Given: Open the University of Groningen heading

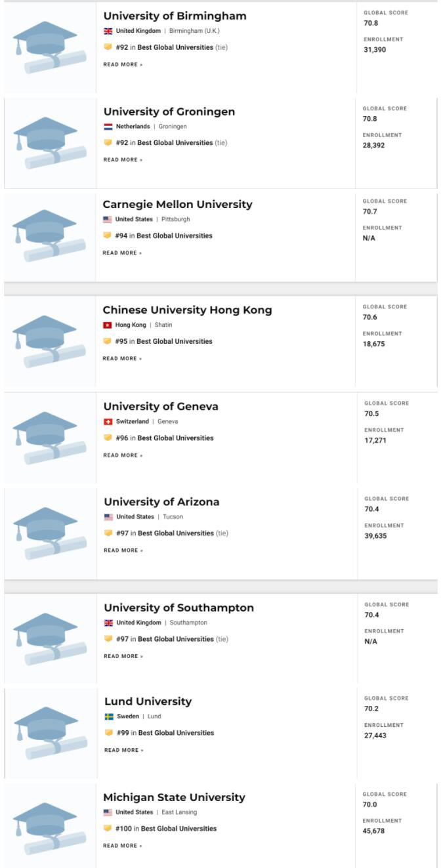Looking at the screenshot, I should pos(169,112).
